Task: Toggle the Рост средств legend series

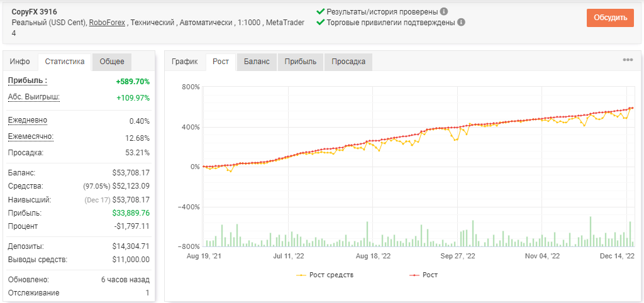Action: point(325,275)
